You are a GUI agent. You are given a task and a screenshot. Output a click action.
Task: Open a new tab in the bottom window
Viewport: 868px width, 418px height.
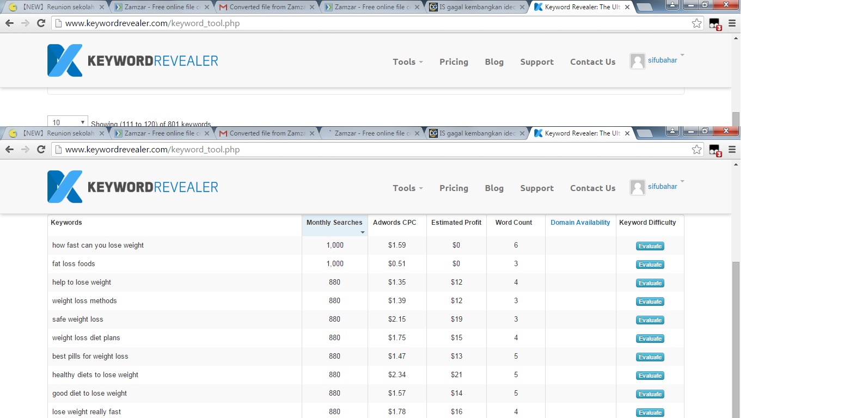click(x=645, y=133)
